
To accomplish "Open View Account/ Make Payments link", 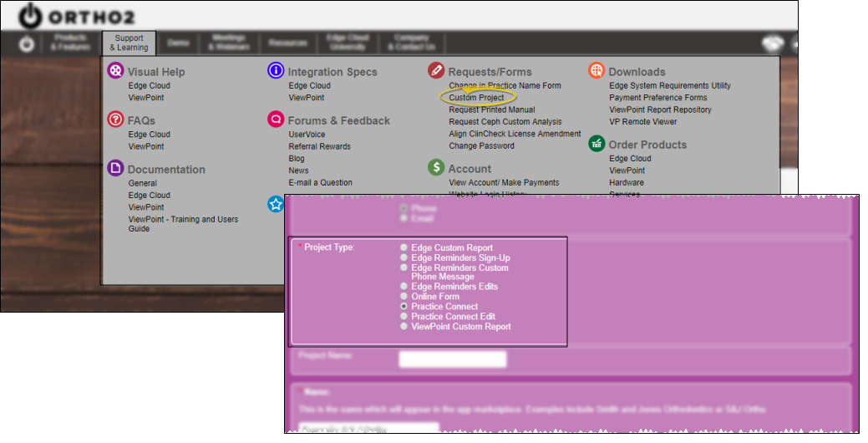I will (504, 183).
